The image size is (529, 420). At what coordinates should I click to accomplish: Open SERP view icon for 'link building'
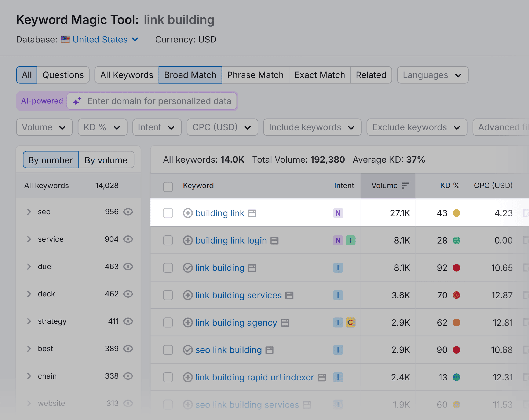click(x=252, y=268)
